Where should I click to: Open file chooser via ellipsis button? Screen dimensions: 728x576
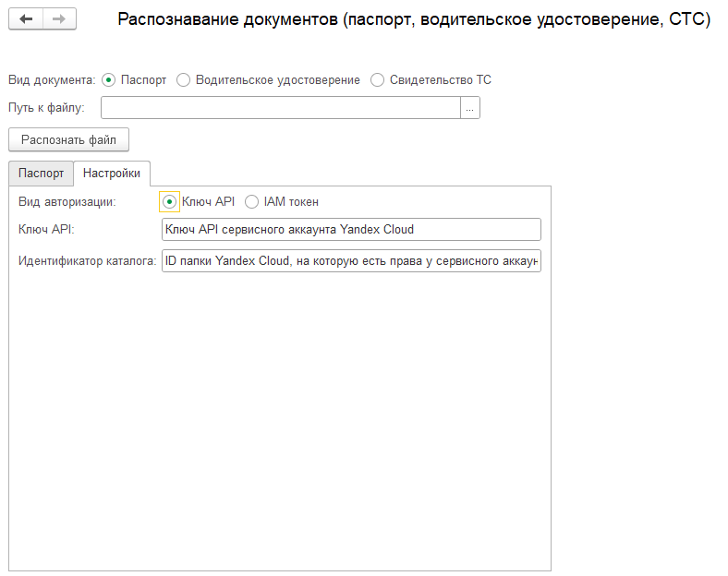(470, 108)
